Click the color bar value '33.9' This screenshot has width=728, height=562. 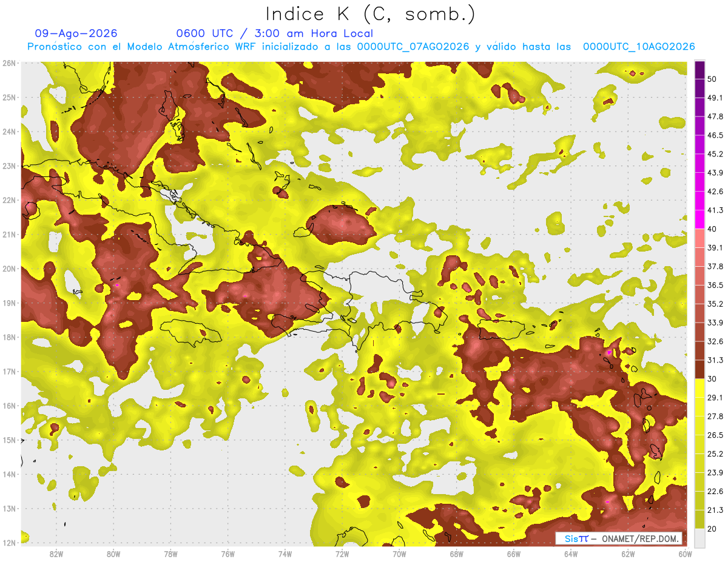(715, 323)
